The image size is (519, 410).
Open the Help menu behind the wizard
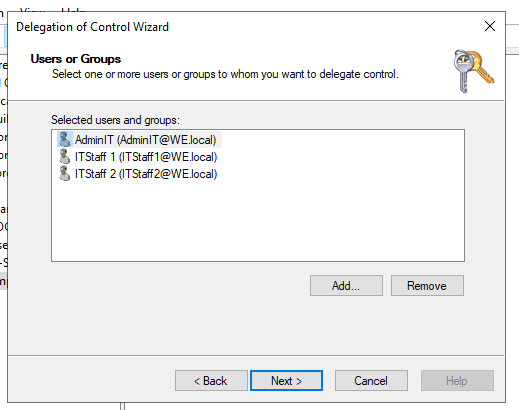point(73,10)
